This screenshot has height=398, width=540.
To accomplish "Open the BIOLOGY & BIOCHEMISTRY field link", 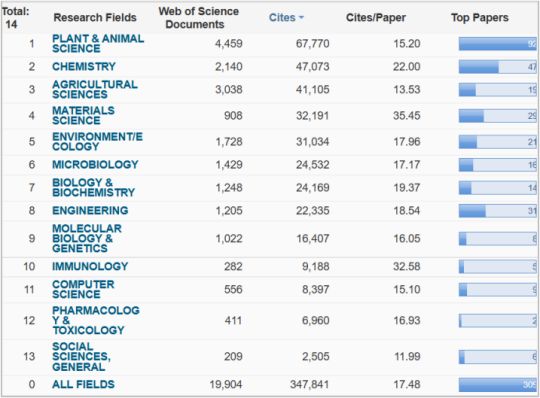I will (x=93, y=187).
